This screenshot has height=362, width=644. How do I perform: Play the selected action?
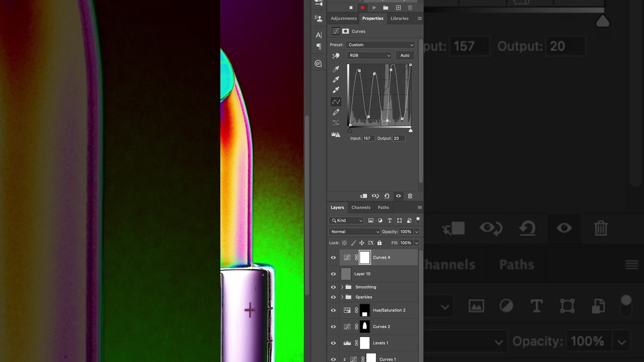374,8
